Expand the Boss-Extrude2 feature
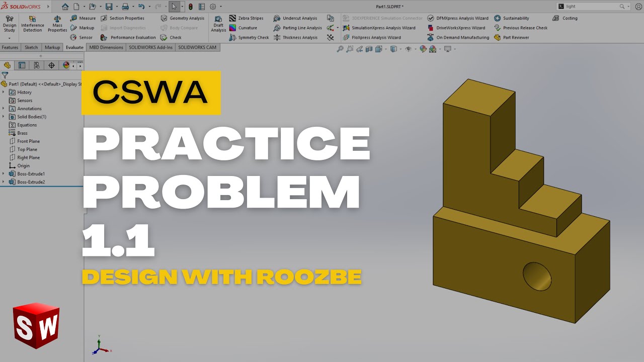 pyautogui.click(x=4, y=182)
